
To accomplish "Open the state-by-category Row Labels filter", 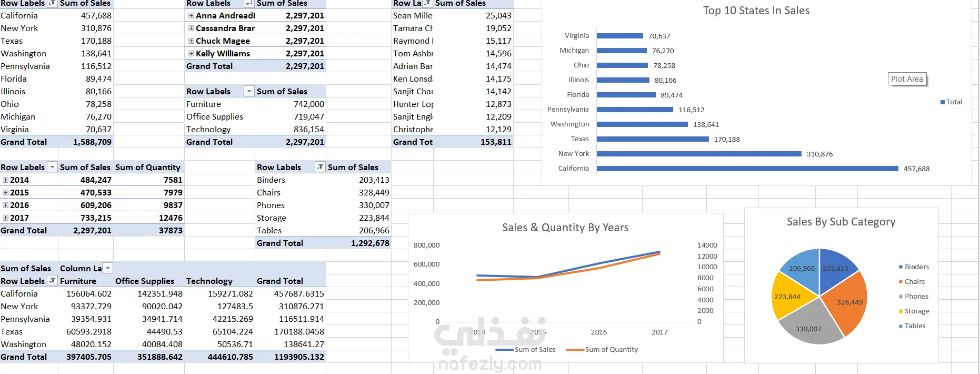I will coord(52,281).
